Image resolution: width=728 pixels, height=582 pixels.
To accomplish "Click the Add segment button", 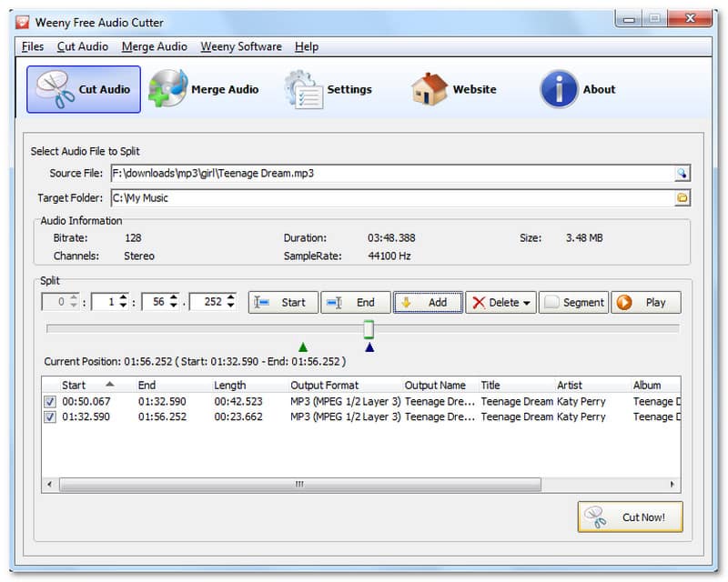I will point(428,303).
